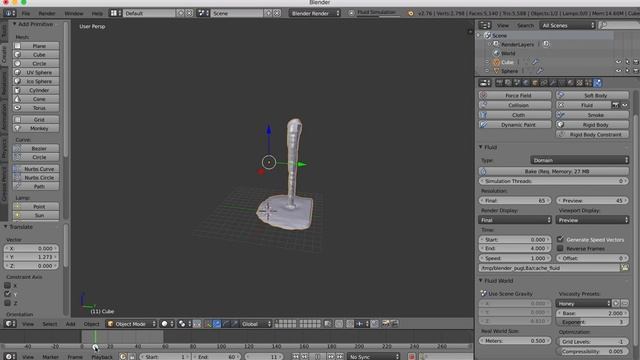Viewport: 640px width, 360px height.
Task: Uncheck the Y constraint axis box
Action: pyautogui.click(x=7, y=294)
